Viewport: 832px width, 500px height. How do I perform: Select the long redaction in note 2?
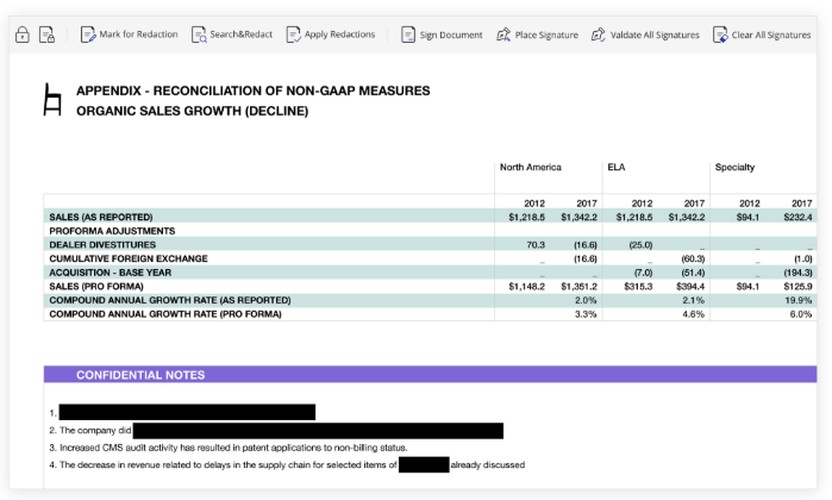click(x=318, y=431)
